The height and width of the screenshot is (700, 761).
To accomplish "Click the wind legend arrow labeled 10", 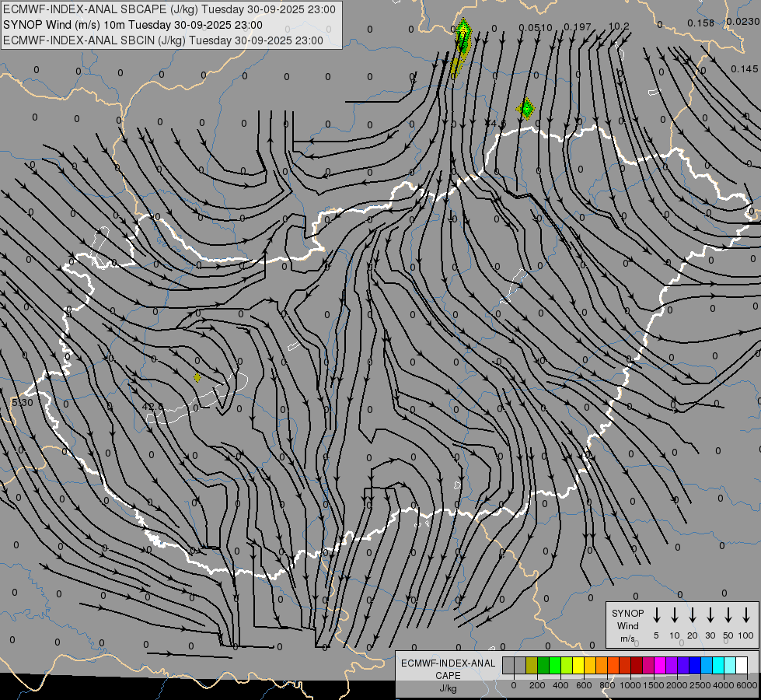I will [675, 615].
